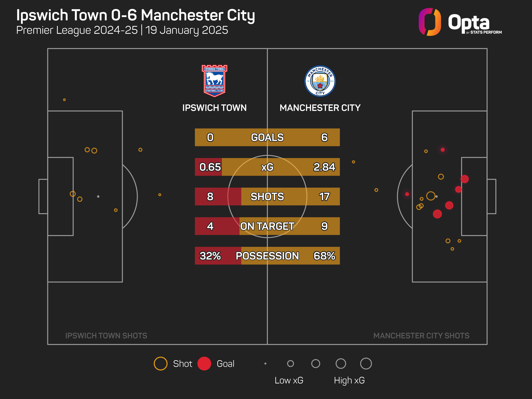532x399 pixels.
Task: Click Manchester City's 68% possession value
Action: 324,256
